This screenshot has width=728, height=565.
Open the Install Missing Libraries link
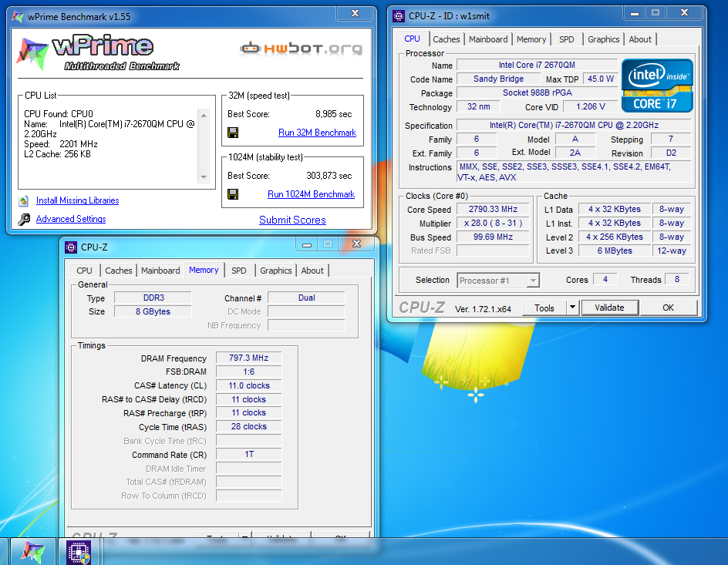tap(78, 200)
